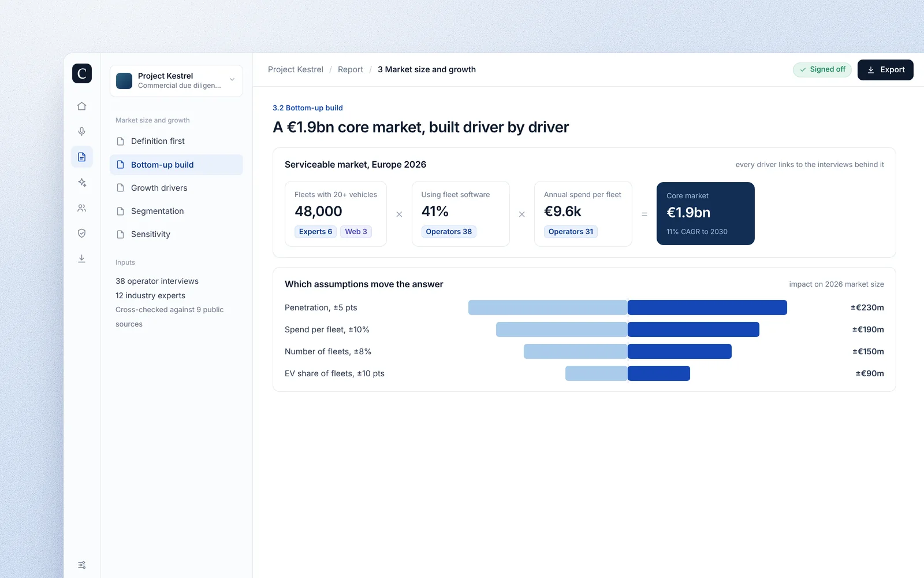
Task: Open the app logo "C" icon
Action: click(82, 73)
